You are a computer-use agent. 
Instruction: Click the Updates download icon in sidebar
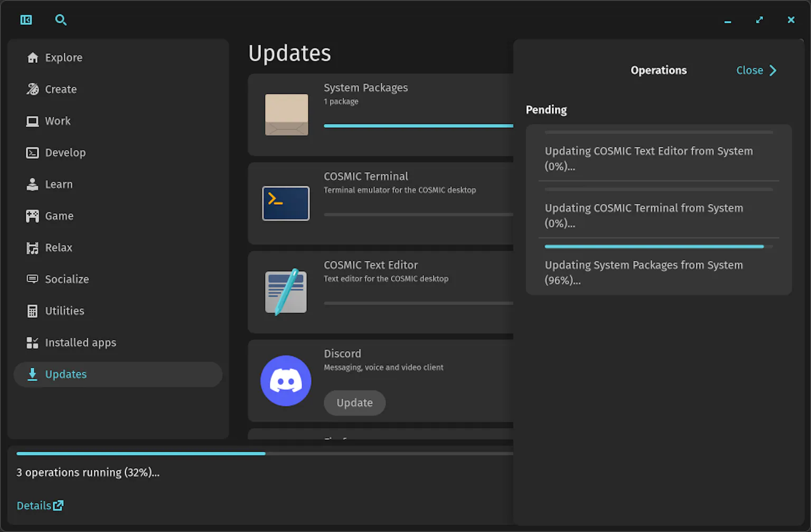(32, 374)
